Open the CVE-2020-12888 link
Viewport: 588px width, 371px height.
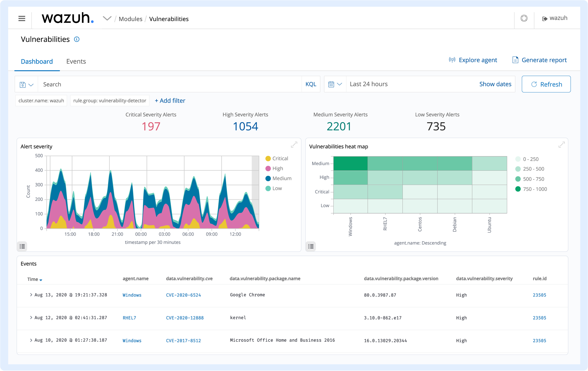click(x=185, y=318)
